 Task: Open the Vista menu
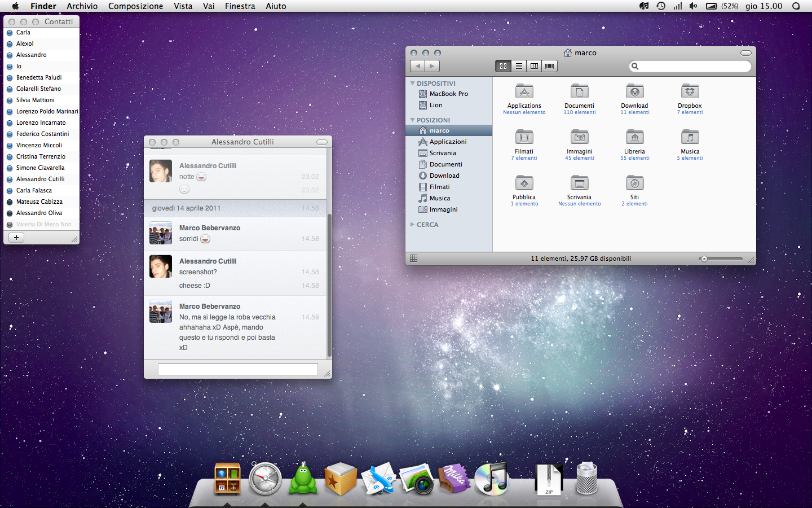point(183,6)
